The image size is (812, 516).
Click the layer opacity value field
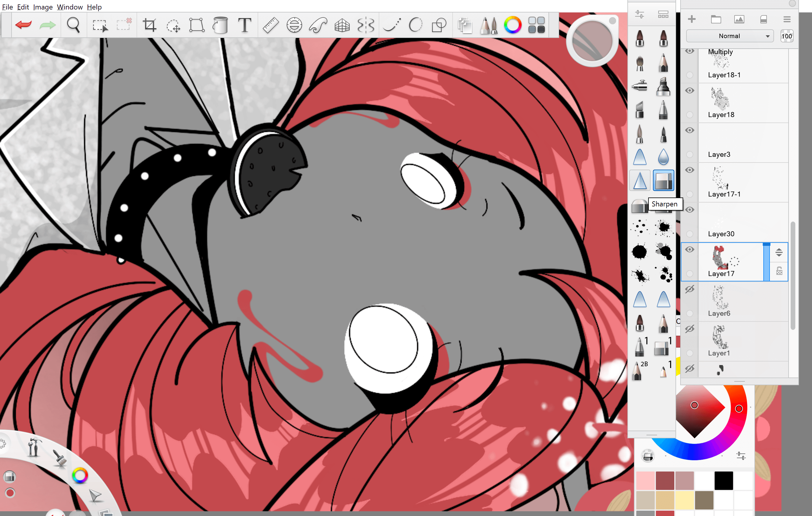(786, 36)
